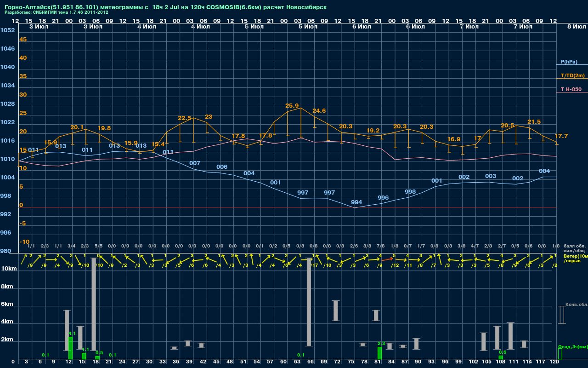Screen dimensions: 588x368
Task: Click the pressure label 996
Action: pyautogui.click(x=383, y=198)
